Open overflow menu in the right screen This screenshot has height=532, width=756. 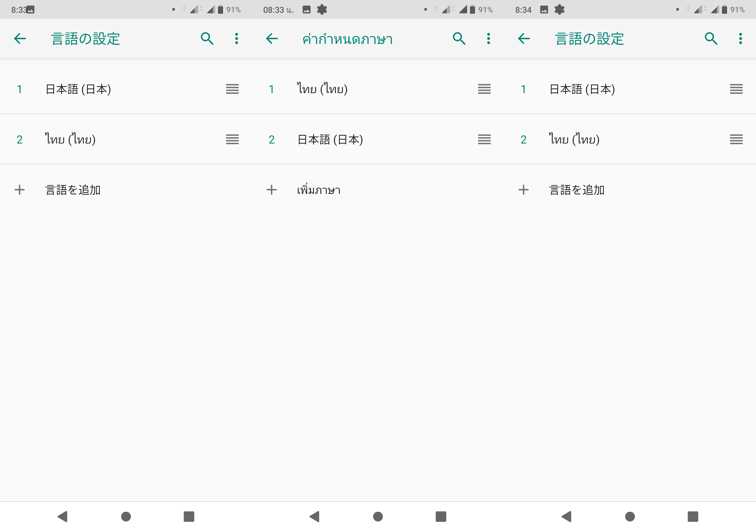coord(740,39)
